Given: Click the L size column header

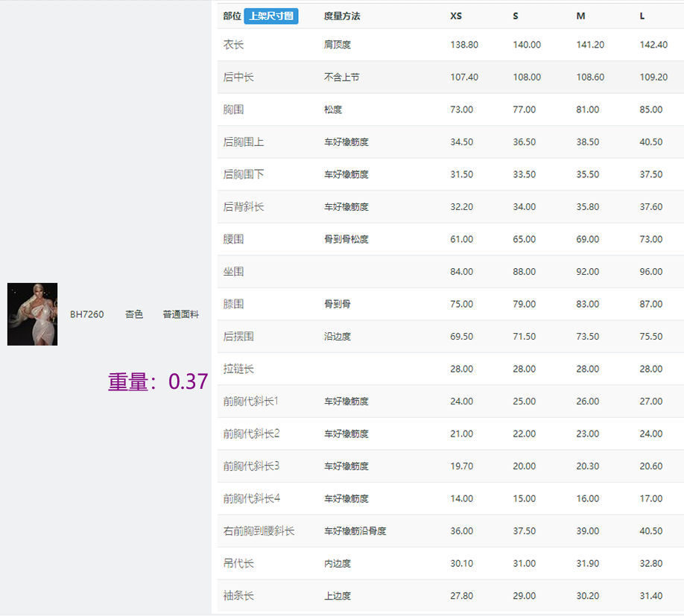Looking at the screenshot, I should [x=642, y=16].
